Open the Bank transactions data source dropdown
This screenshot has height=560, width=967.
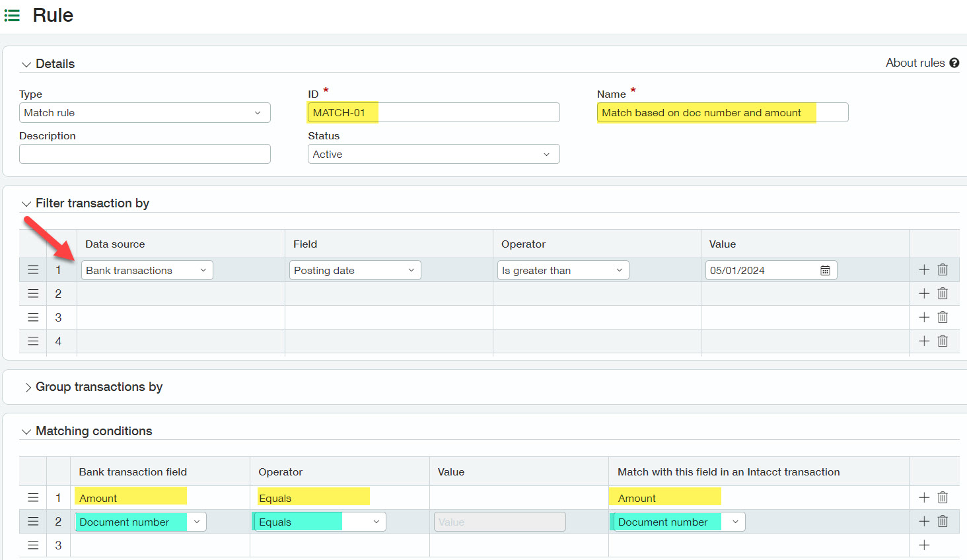point(147,271)
